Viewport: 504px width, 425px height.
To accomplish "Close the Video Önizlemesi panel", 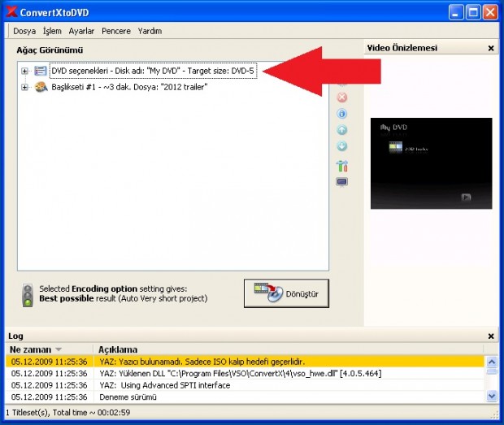I will click(x=491, y=48).
